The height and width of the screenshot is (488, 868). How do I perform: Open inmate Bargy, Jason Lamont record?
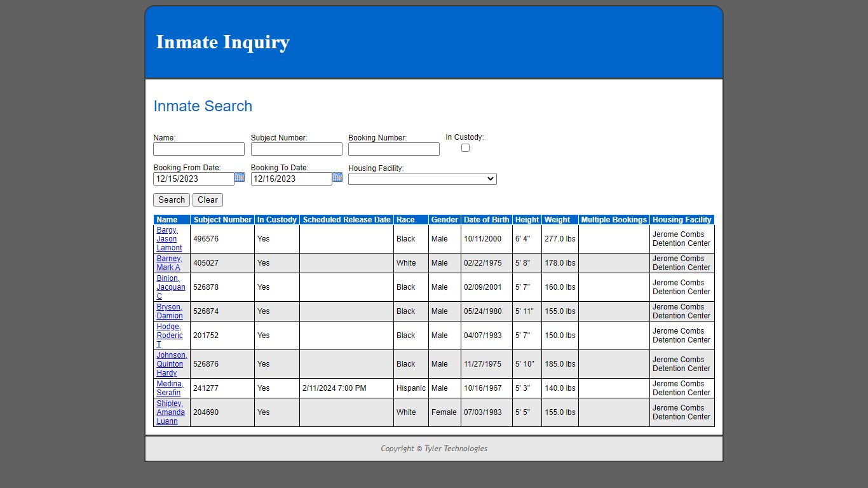point(169,239)
